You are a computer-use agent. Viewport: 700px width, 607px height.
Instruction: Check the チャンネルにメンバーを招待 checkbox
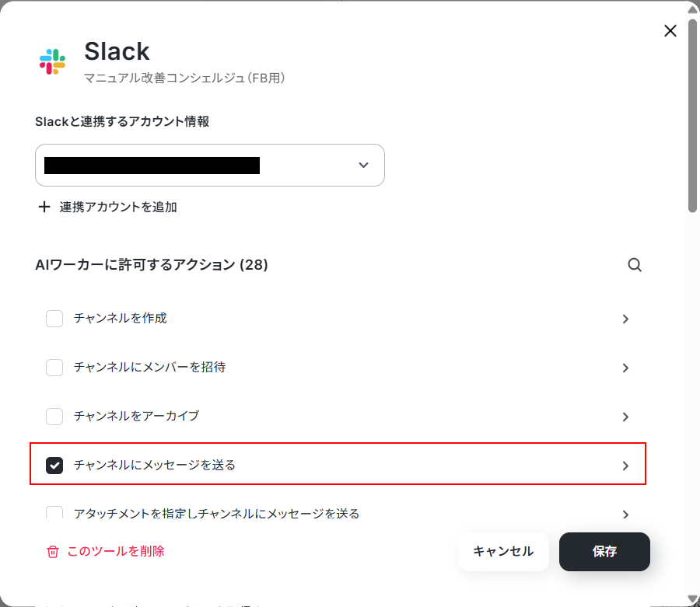point(54,368)
